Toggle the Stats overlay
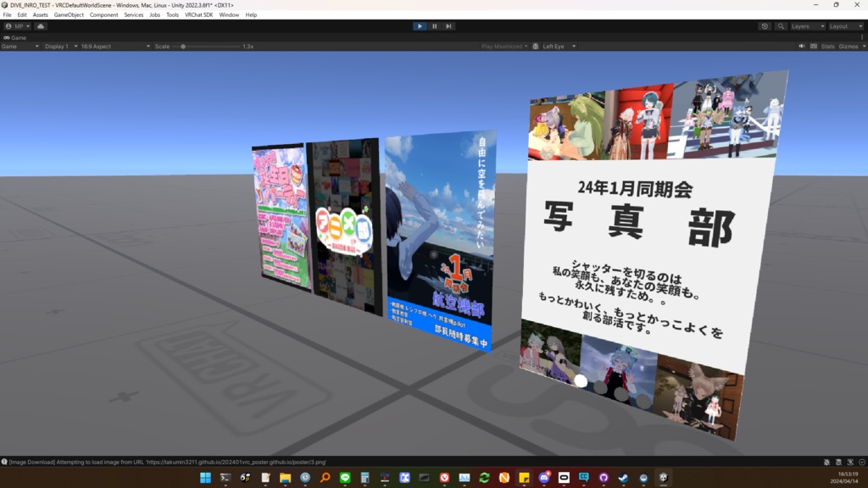Screen dimensions: 868x488 click(827, 47)
